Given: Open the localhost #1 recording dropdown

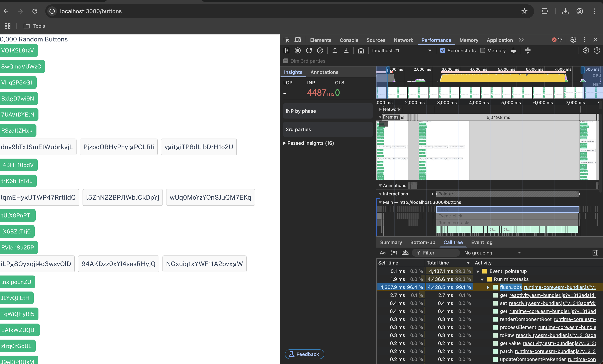Looking at the screenshot, I should pos(401,51).
